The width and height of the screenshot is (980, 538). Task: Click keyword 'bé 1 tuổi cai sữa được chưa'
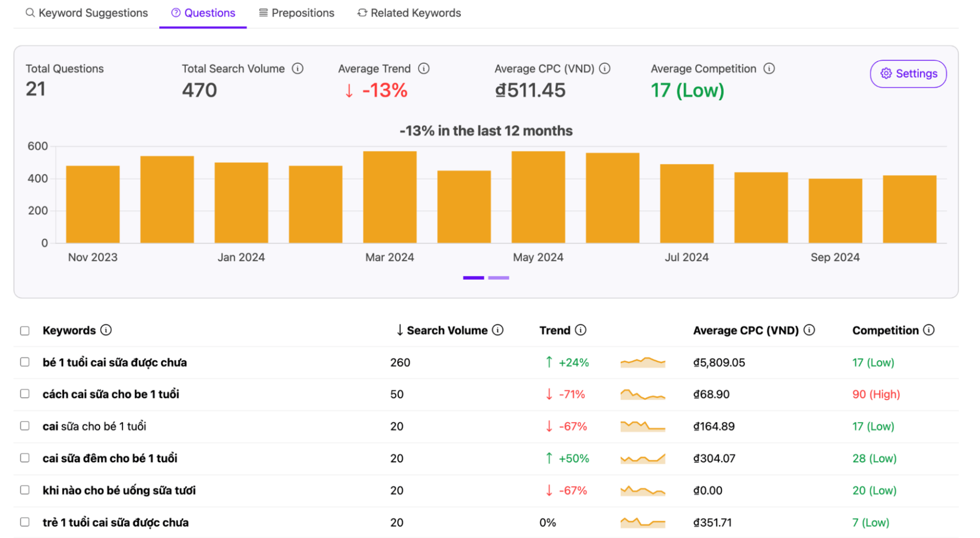click(x=115, y=362)
